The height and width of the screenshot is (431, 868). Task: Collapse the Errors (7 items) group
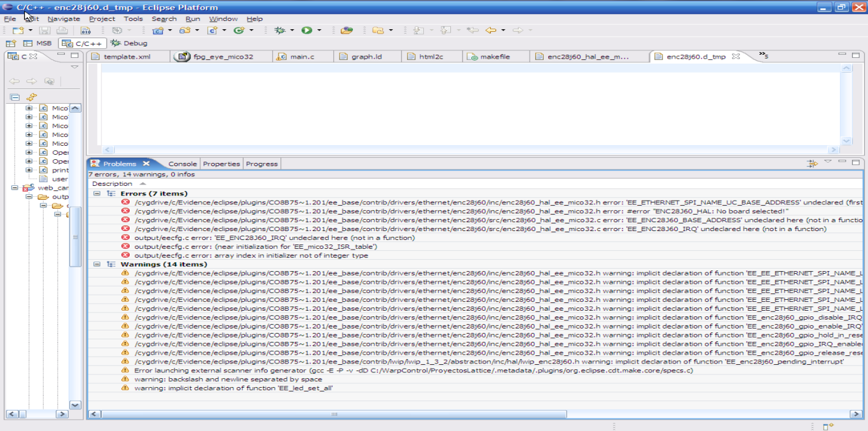click(97, 194)
